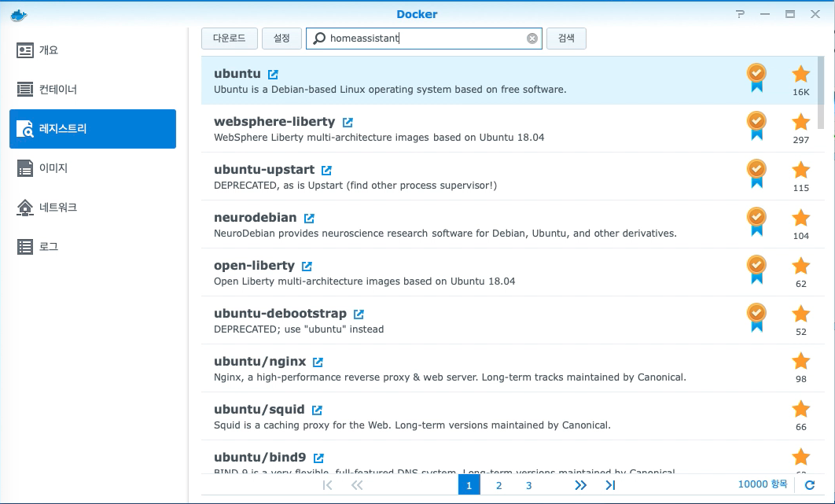Open external link icon beside neurodebian
The width and height of the screenshot is (835, 504).
pyautogui.click(x=309, y=218)
